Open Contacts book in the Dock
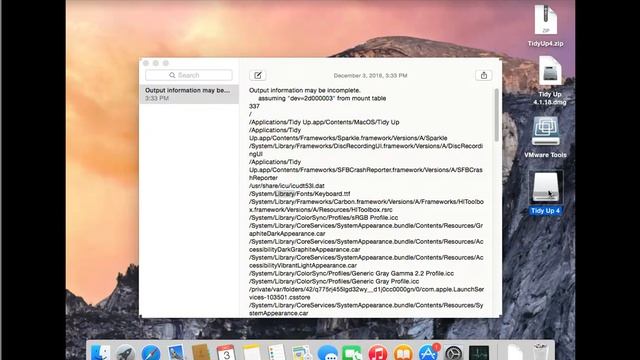Viewport: 640px width, 360px height. click(201, 353)
